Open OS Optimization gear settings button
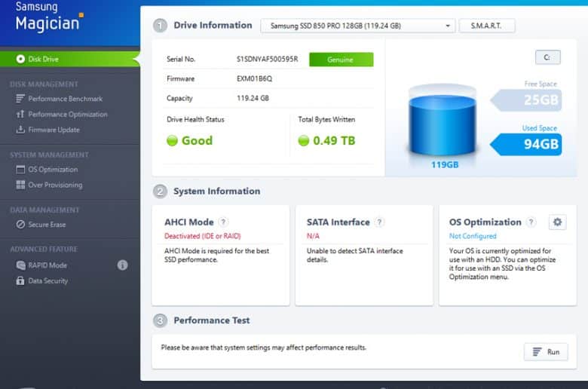Screen dimensions: 588x389 point(558,222)
